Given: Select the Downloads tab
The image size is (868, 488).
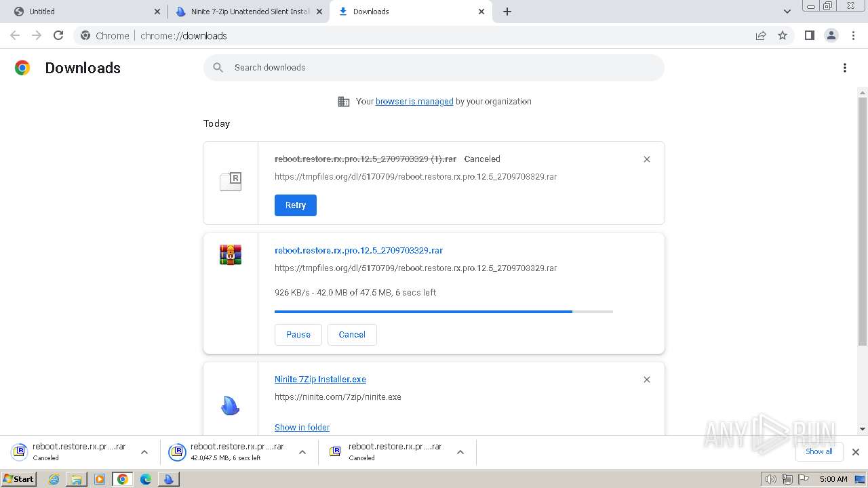Looking at the screenshot, I should click(x=410, y=12).
